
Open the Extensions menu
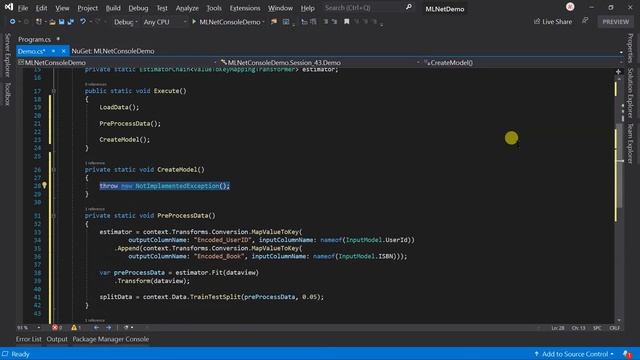point(245,8)
